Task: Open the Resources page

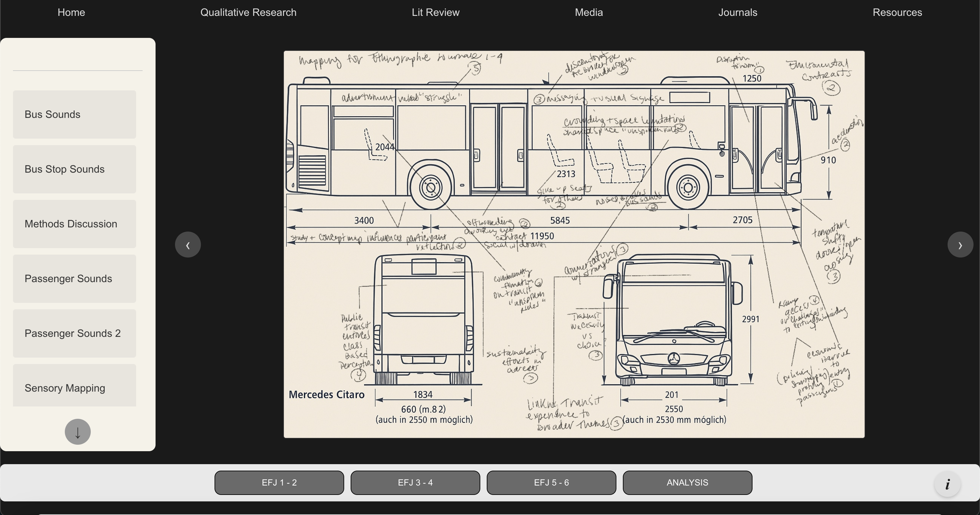Action: 897,12
